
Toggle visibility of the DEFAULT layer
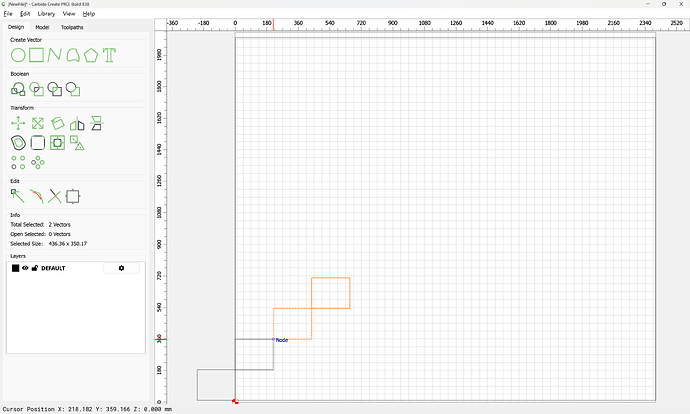click(x=25, y=268)
